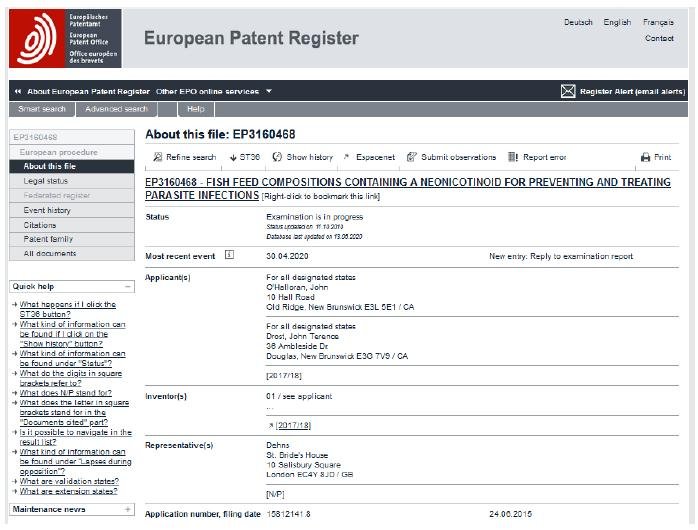Viewport: 698px width, 530px height.
Task: Expand the Other EPO online services dropdown
Action: click(x=269, y=91)
